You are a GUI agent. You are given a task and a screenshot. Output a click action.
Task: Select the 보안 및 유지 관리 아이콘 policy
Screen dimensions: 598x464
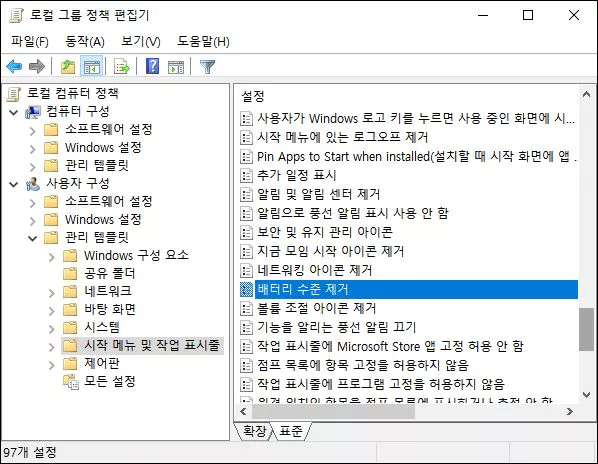[325, 232]
